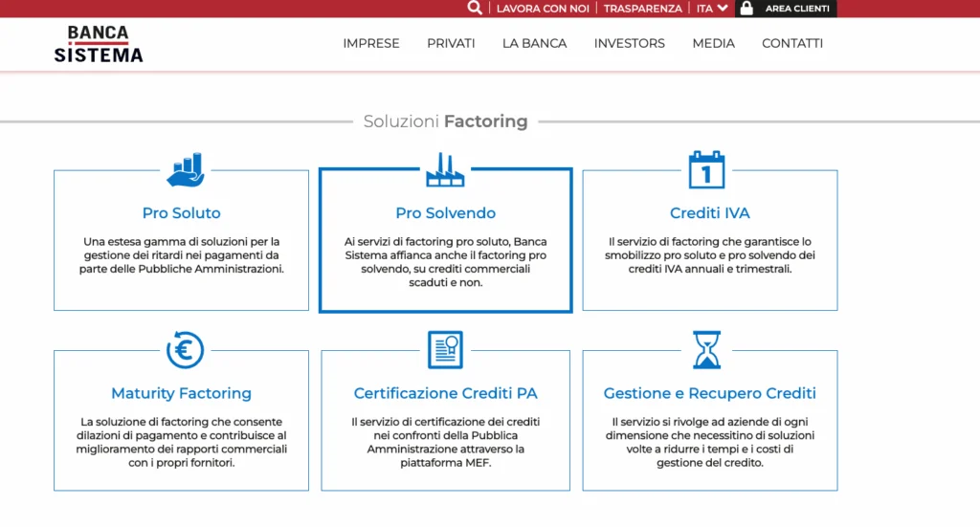Select INVESTORS in the navigation bar
Viewport: 980px width, 527px height.
(x=629, y=43)
